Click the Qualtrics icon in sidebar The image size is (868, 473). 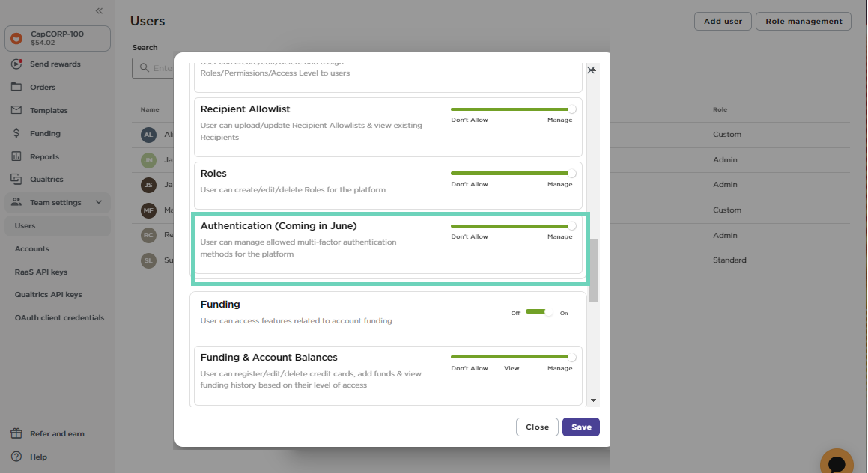click(x=16, y=179)
